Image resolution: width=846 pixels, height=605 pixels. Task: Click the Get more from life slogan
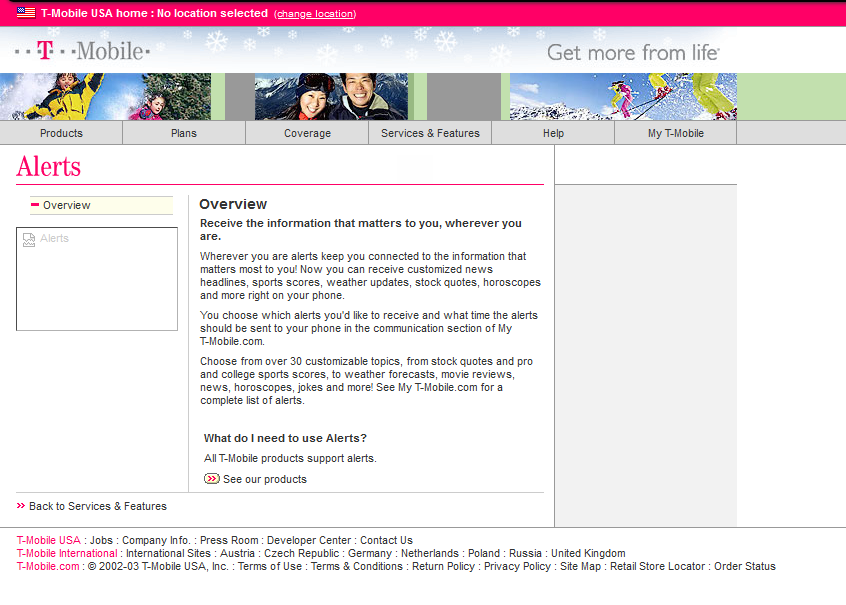click(633, 52)
